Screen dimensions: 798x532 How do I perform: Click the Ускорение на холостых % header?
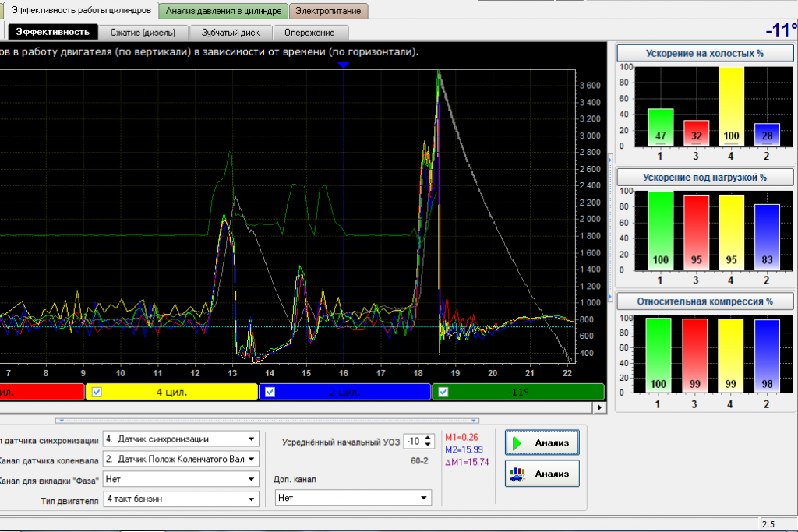click(x=704, y=54)
